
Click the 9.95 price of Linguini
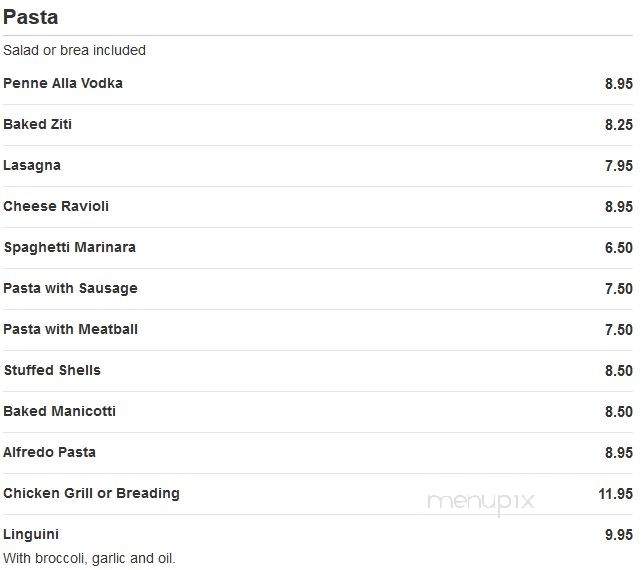[619, 534]
